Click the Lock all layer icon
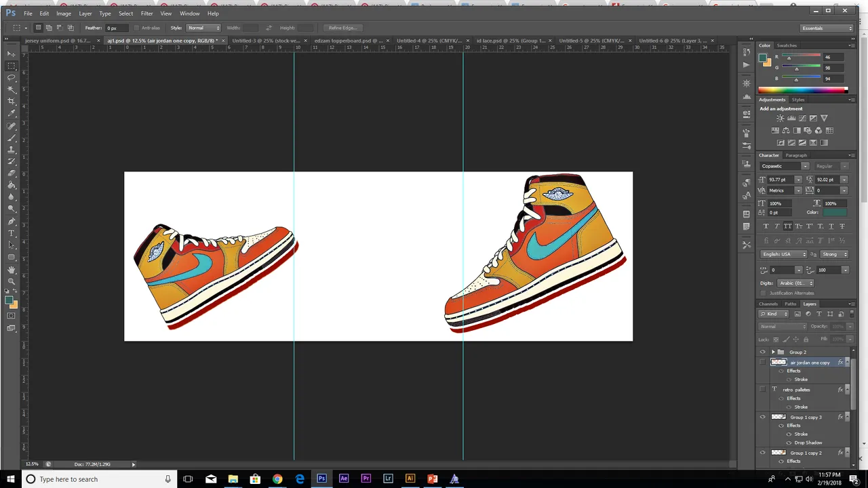The image size is (868, 488). [x=806, y=339]
